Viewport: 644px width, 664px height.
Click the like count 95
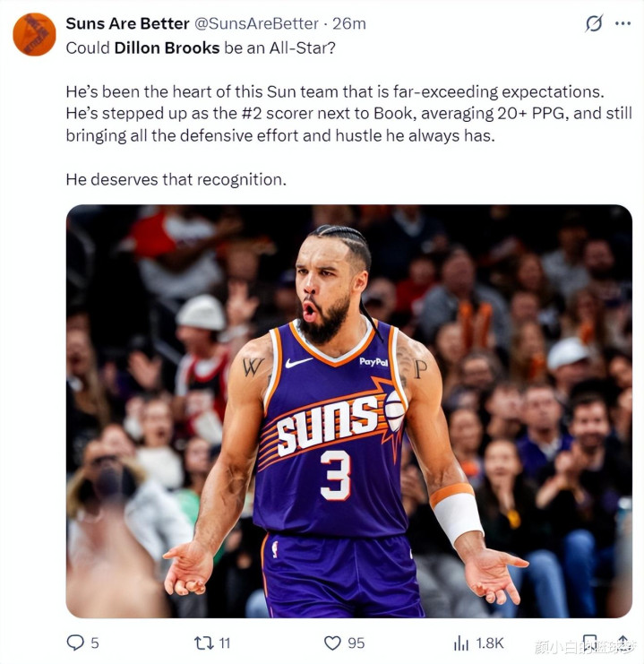point(356,642)
